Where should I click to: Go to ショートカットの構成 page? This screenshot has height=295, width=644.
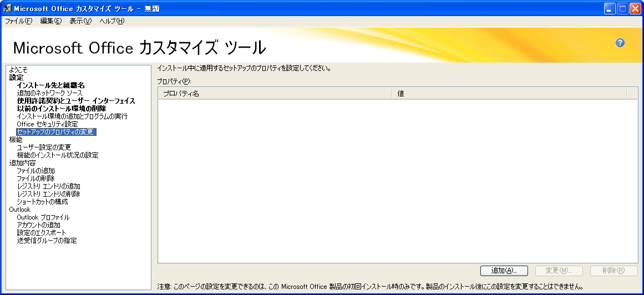tap(42, 202)
